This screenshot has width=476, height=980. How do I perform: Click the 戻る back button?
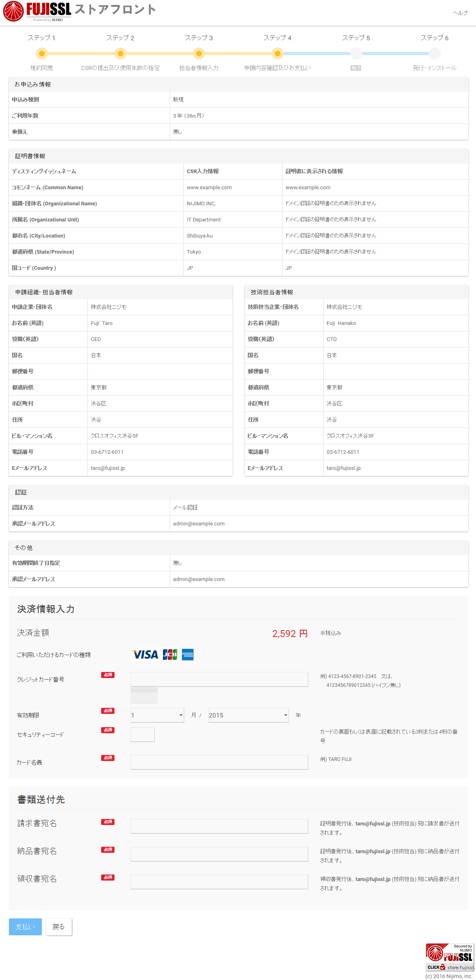(x=59, y=927)
